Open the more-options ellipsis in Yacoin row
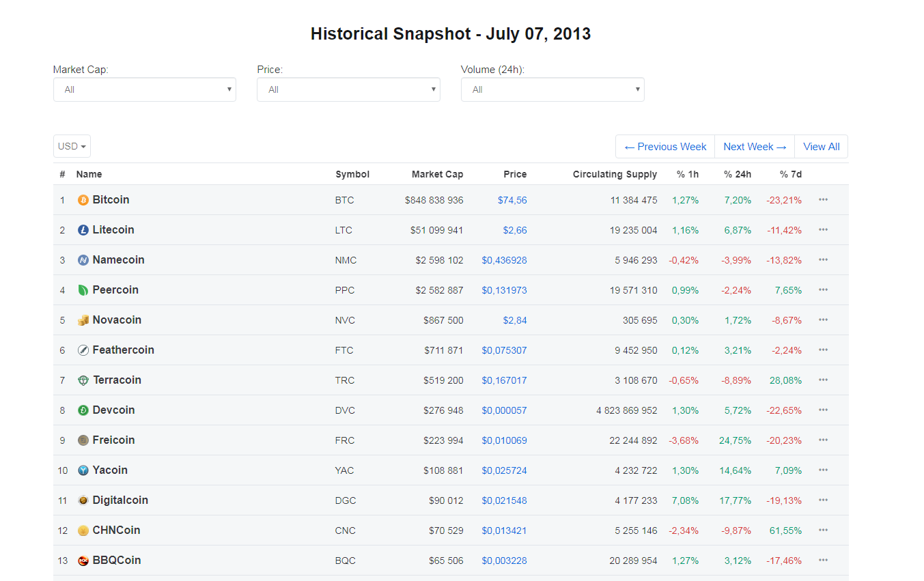 pos(823,470)
